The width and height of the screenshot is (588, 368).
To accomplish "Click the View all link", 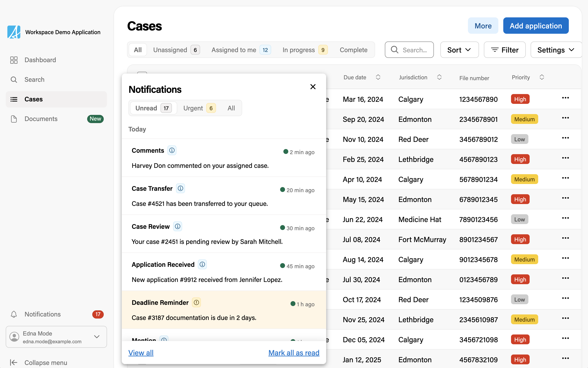I will pos(141,353).
